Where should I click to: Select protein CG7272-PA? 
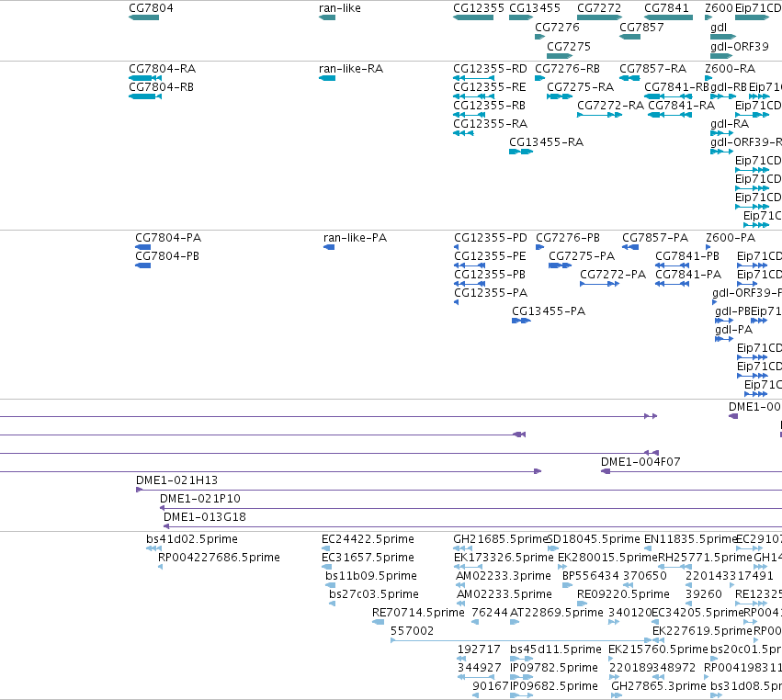tap(613, 275)
